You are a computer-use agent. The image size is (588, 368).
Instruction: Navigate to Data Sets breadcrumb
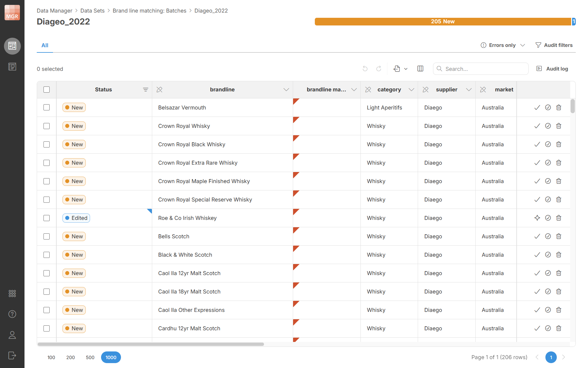point(92,11)
